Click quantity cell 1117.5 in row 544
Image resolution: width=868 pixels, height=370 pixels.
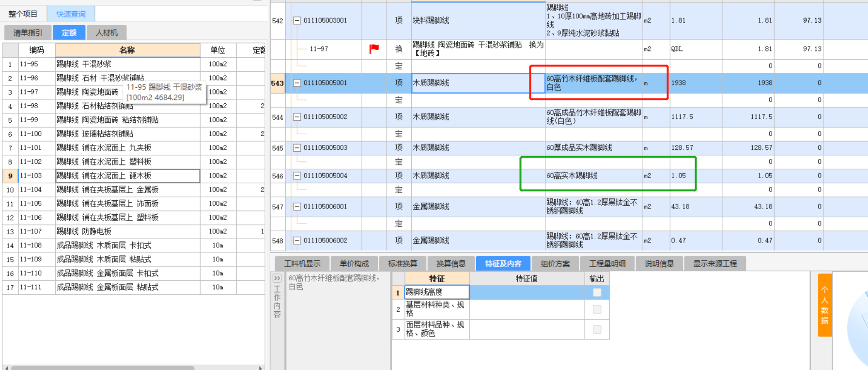pos(696,117)
